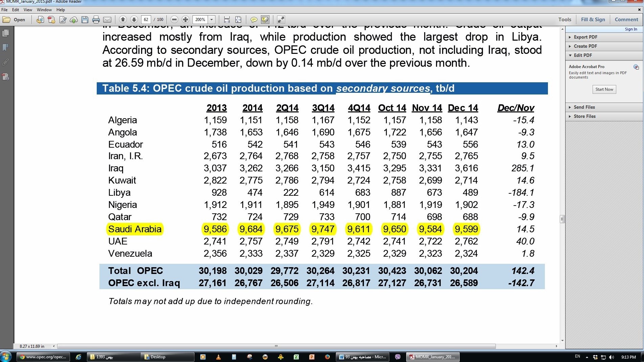
Task: Collapse the Edit PDF section
Action: [x=582, y=55]
